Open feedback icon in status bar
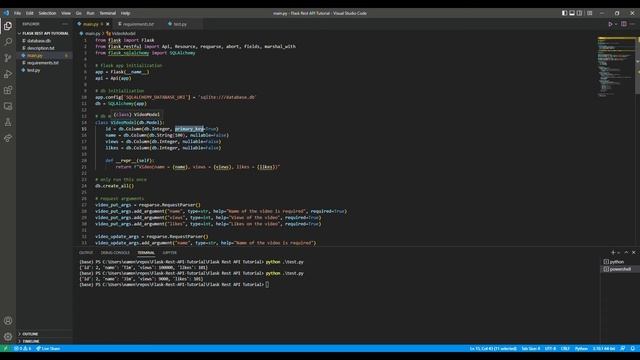This screenshot has width=640, height=360. 622,349
